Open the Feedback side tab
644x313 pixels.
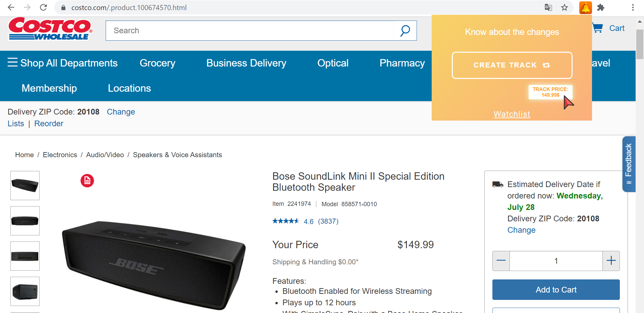629,164
